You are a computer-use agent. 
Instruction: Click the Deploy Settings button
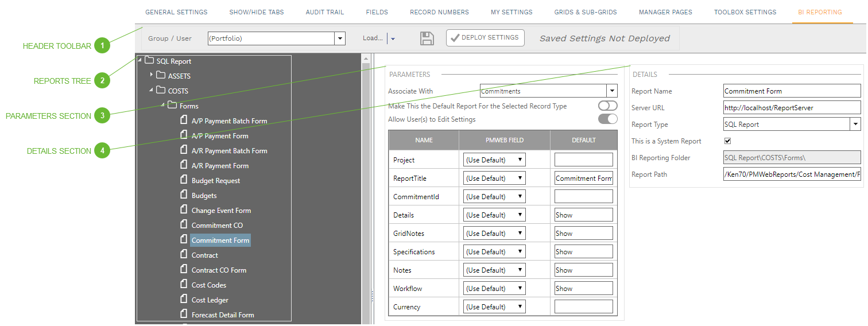[485, 38]
